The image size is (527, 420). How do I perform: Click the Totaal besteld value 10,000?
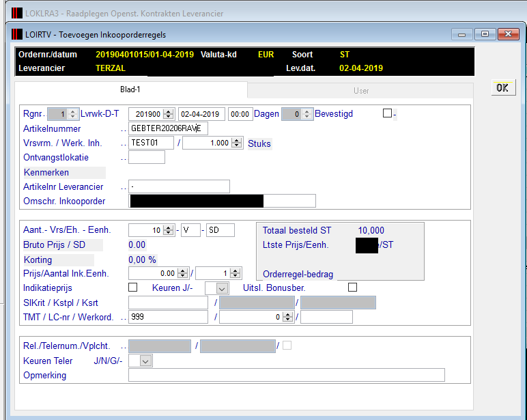(371, 230)
